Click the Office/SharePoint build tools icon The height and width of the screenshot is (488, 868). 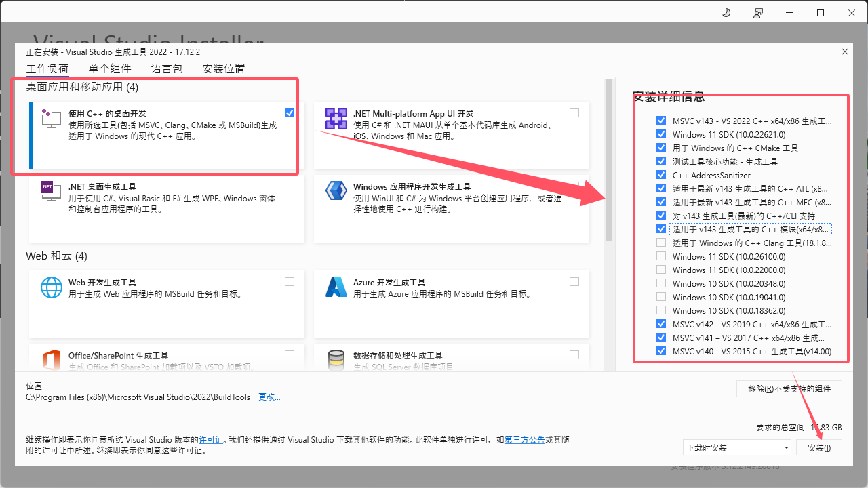[x=52, y=360]
